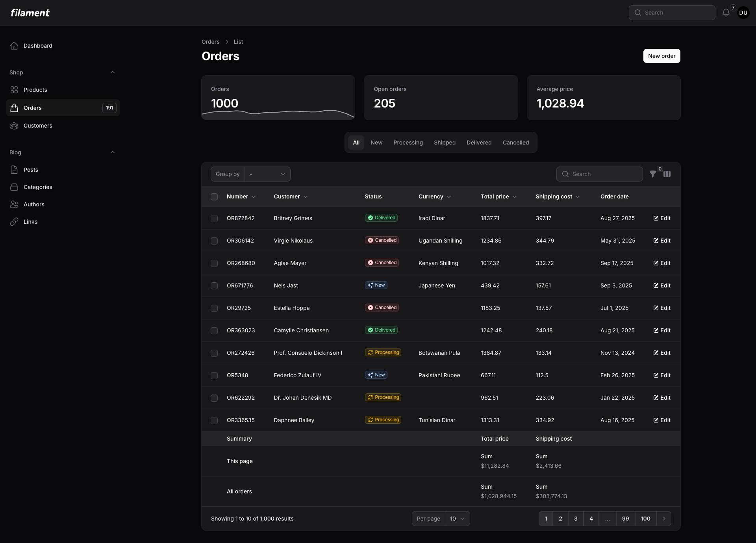Open the Per page dropdown

point(457,519)
